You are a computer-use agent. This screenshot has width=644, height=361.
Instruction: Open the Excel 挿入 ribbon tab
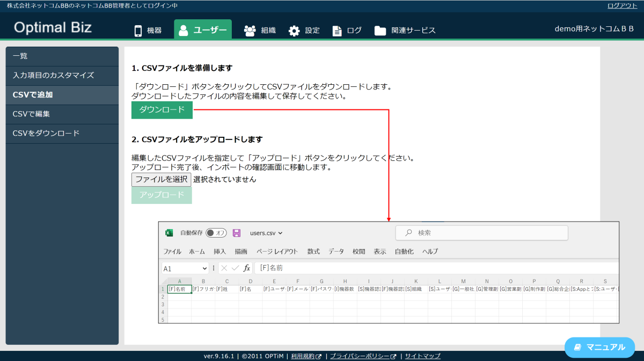pyautogui.click(x=220, y=251)
